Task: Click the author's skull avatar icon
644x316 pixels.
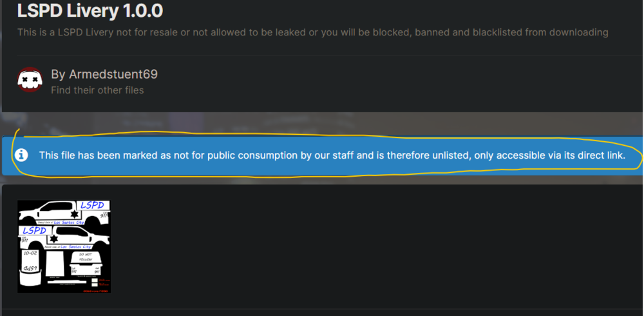Action: coord(30,80)
